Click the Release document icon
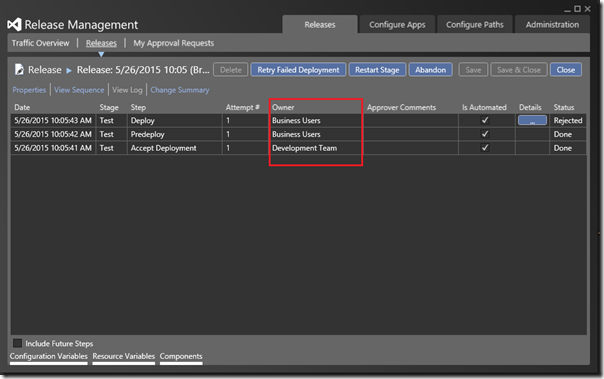 (x=19, y=70)
